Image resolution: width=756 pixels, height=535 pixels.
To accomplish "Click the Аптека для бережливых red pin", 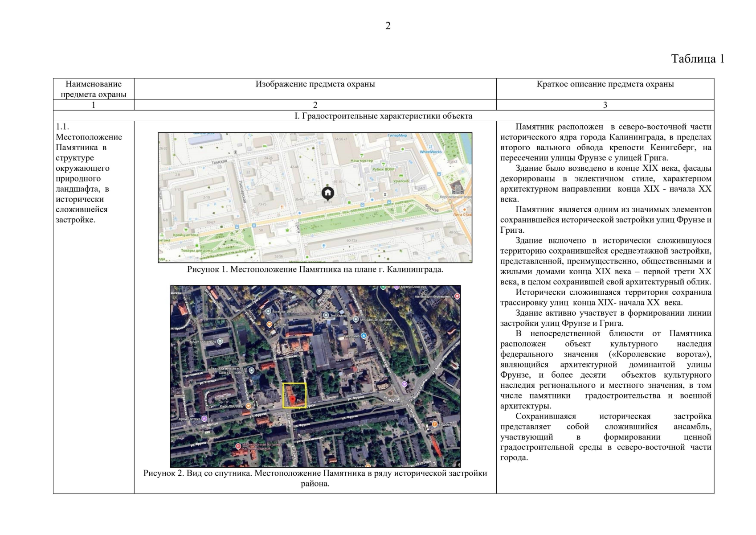I will coord(457,296).
